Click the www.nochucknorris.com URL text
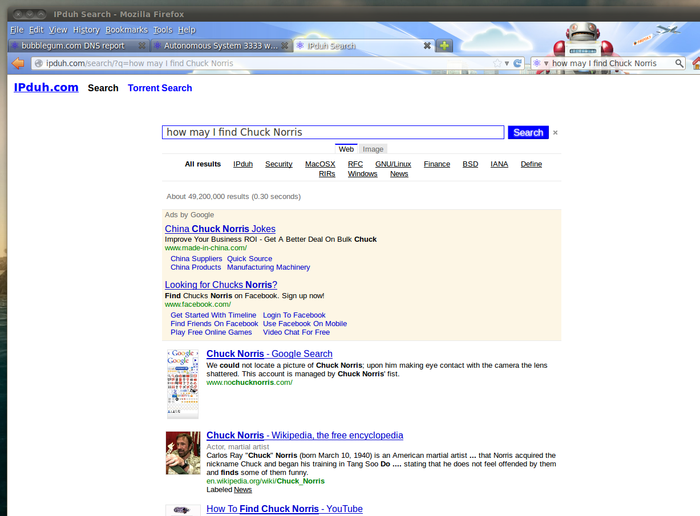The height and width of the screenshot is (516, 700). point(249,382)
